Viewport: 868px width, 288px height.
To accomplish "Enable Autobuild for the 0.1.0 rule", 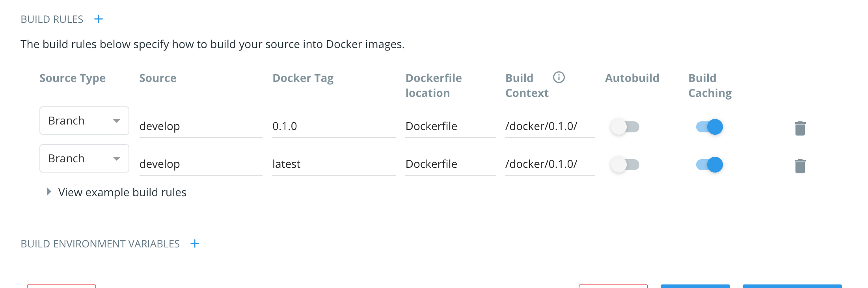I will pyautogui.click(x=625, y=127).
